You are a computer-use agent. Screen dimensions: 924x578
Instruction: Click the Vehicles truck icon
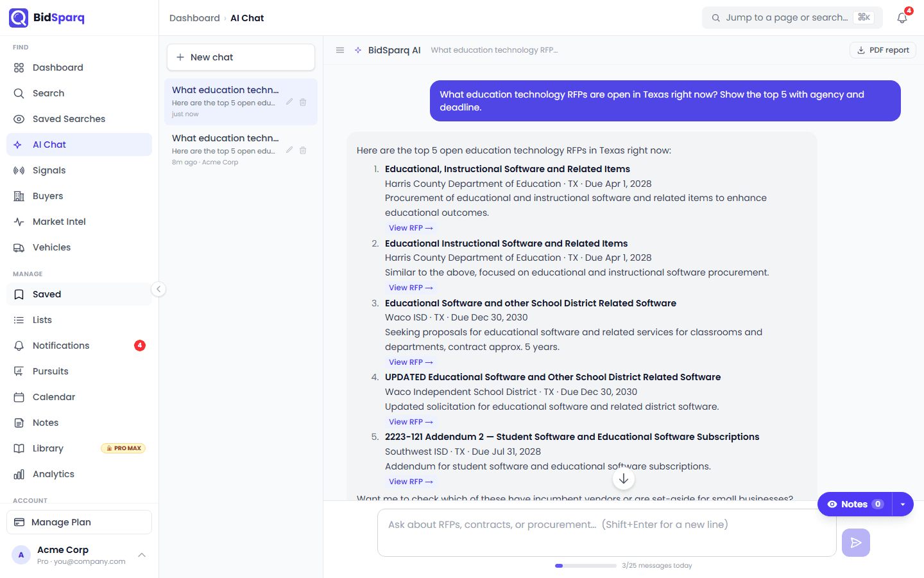coord(19,247)
